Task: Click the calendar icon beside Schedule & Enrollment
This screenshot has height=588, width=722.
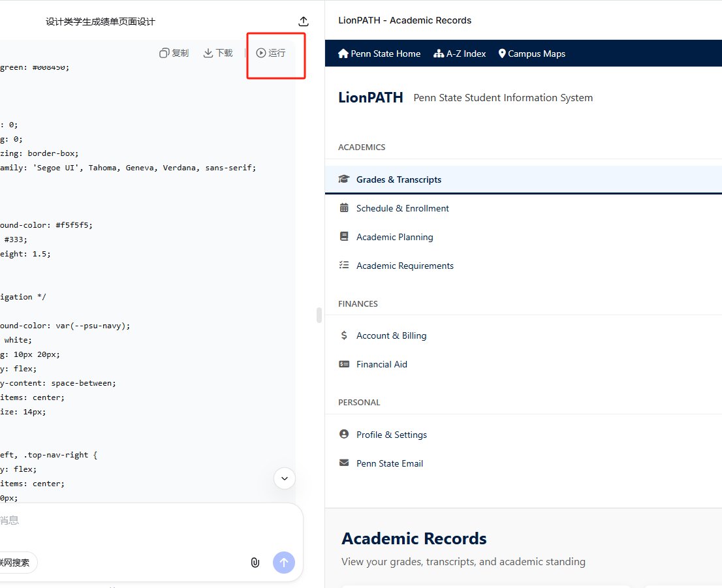Action: tap(344, 208)
